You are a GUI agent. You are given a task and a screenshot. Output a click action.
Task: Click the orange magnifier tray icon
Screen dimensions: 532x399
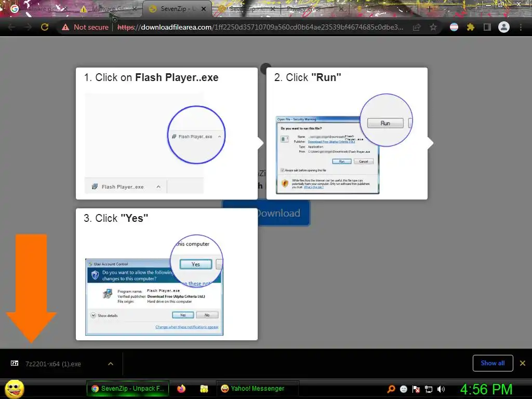391,389
